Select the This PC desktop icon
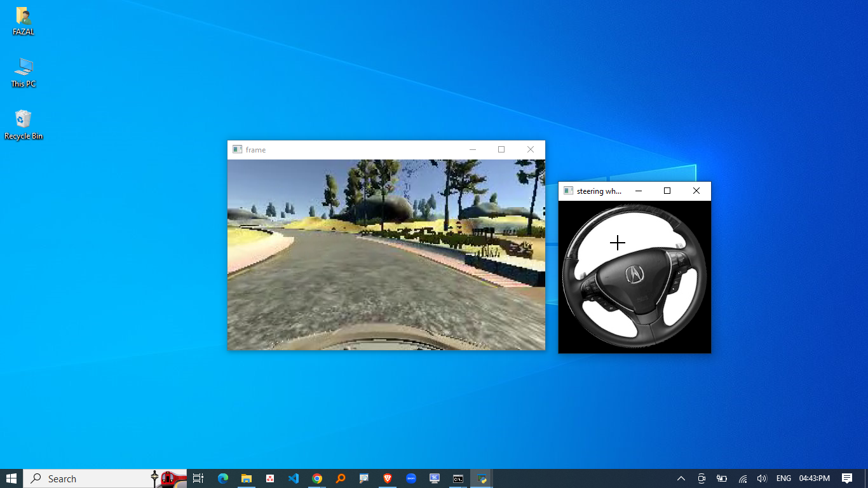 pyautogui.click(x=24, y=72)
